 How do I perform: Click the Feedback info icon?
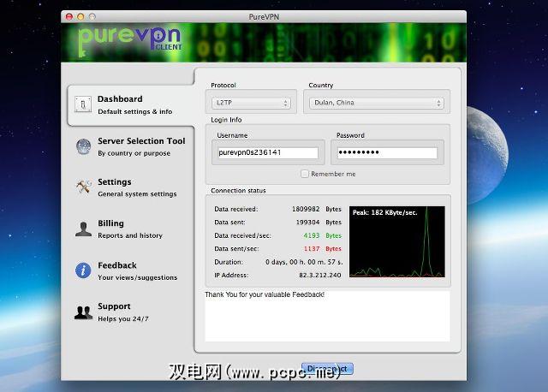[83, 270]
